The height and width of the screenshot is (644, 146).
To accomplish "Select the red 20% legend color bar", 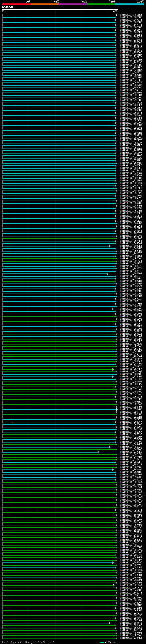I will point(16,4).
